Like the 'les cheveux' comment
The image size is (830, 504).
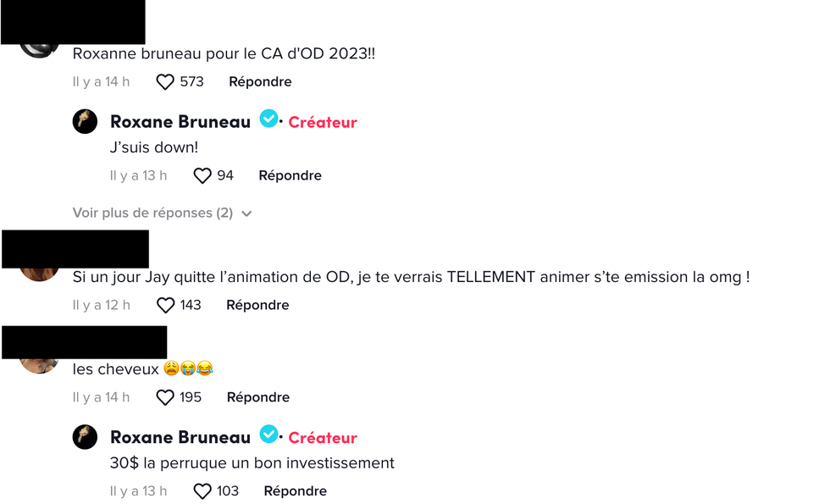[165, 397]
